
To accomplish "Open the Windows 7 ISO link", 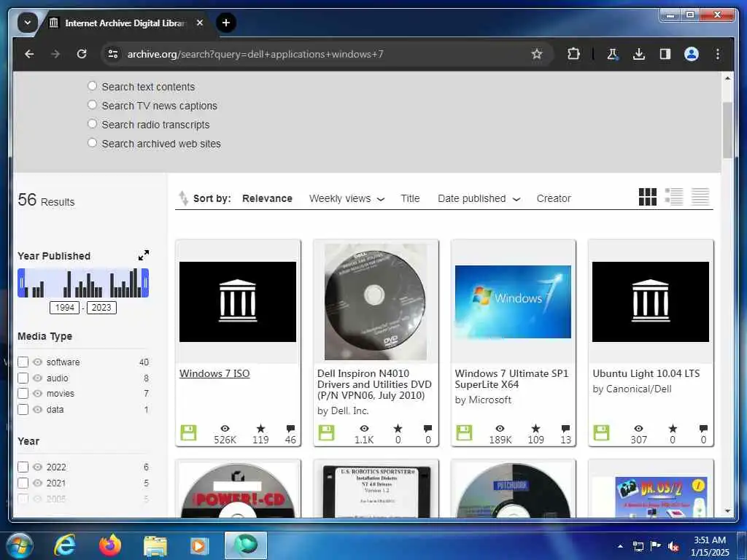I will pyautogui.click(x=214, y=373).
